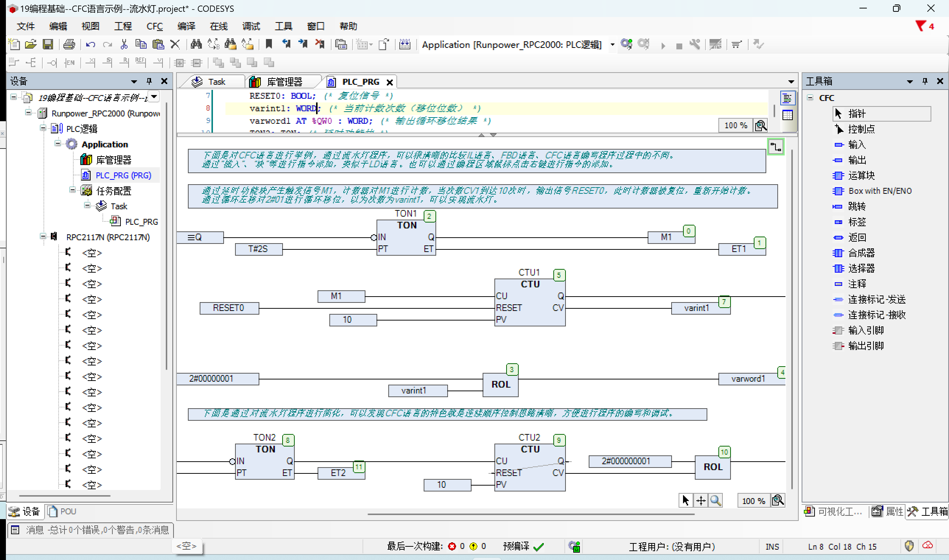Pick the 选择器 selector element

coord(854,268)
